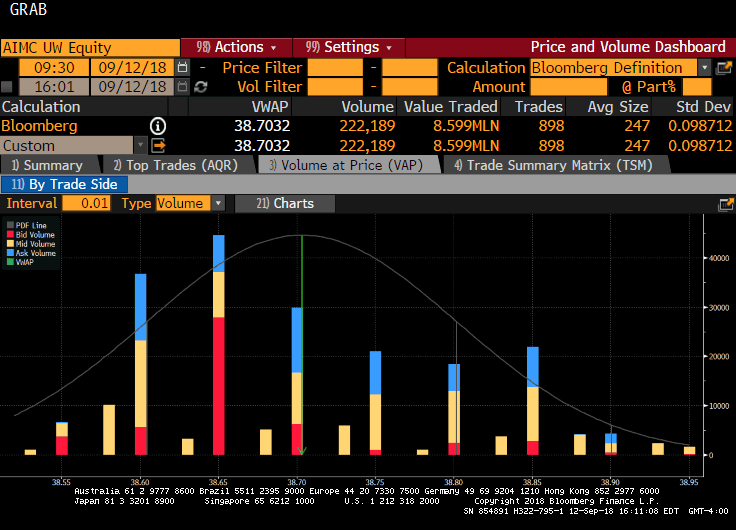Screen dimensions: 736x530
Task: Click the calendar icon beside the end date
Action: (x=182, y=87)
